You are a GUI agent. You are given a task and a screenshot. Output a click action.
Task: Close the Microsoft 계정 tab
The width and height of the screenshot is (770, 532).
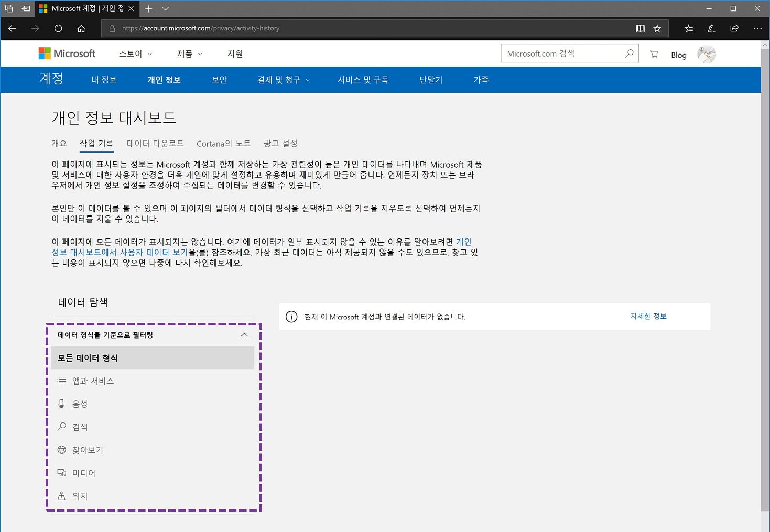click(131, 8)
